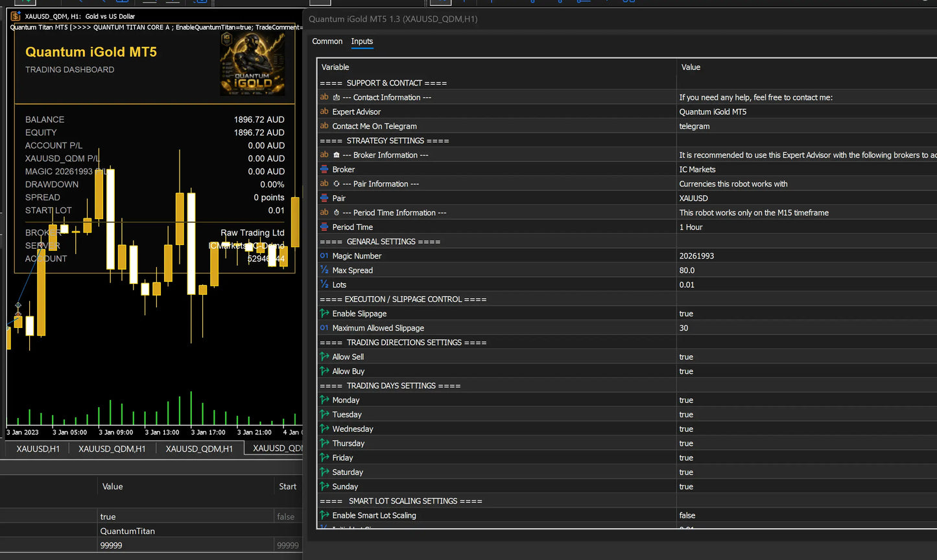The width and height of the screenshot is (937, 560).
Task: Open the Inputs tab
Action: click(362, 41)
